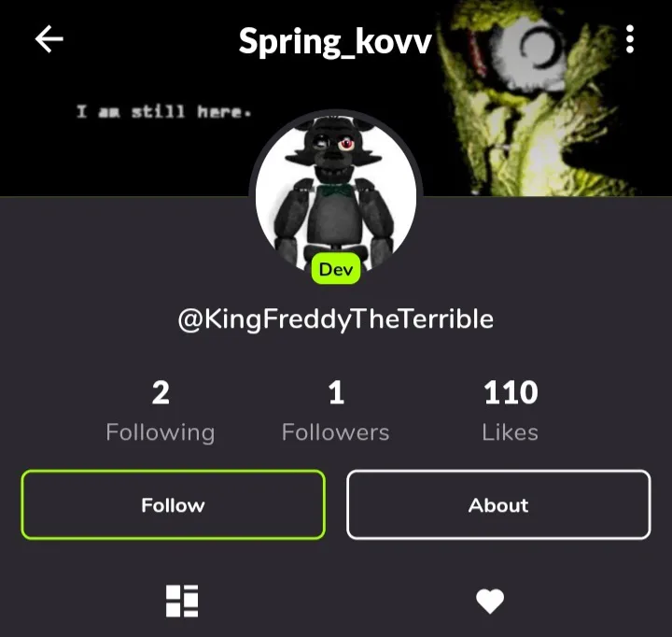672x637 pixels.
Task: Tap the followers count number 1
Action: click(x=336, y=392)
